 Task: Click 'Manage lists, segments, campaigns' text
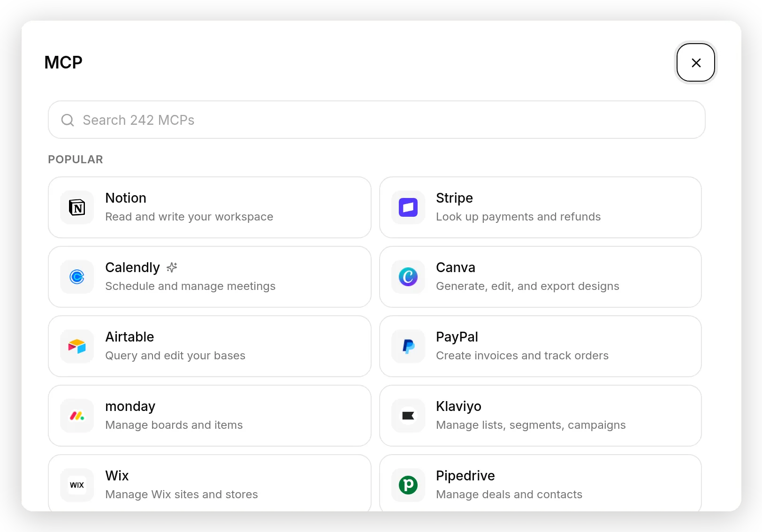(531, 425)
